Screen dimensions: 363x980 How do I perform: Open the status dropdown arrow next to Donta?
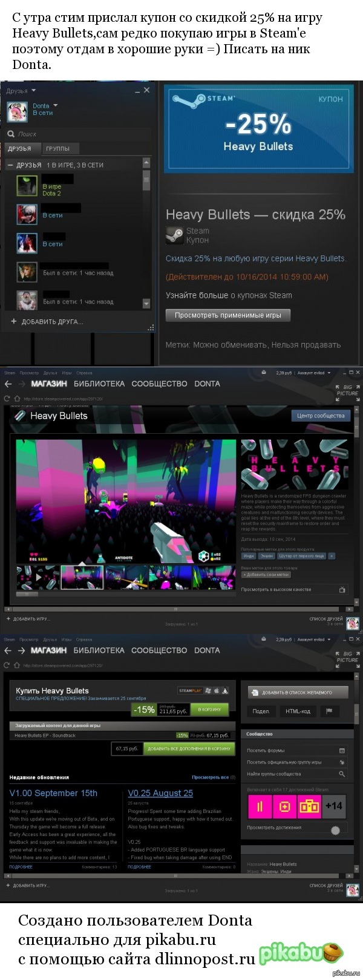point(56,106)
